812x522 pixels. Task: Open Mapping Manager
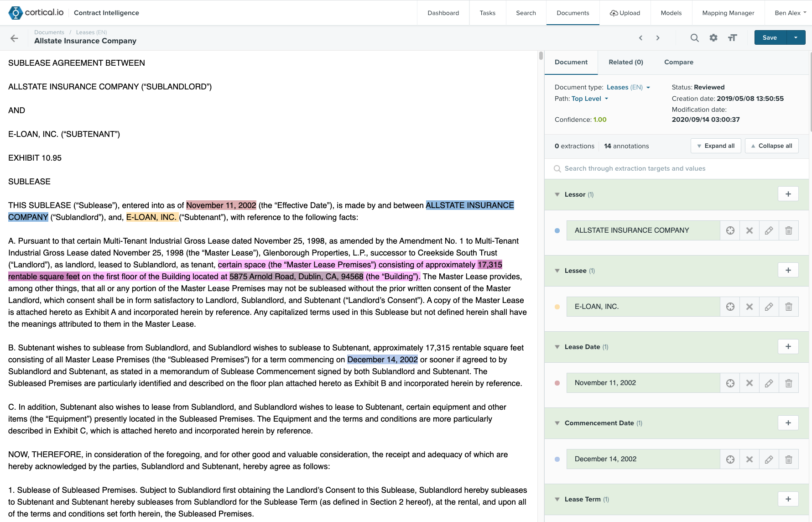tap(728, 13)
